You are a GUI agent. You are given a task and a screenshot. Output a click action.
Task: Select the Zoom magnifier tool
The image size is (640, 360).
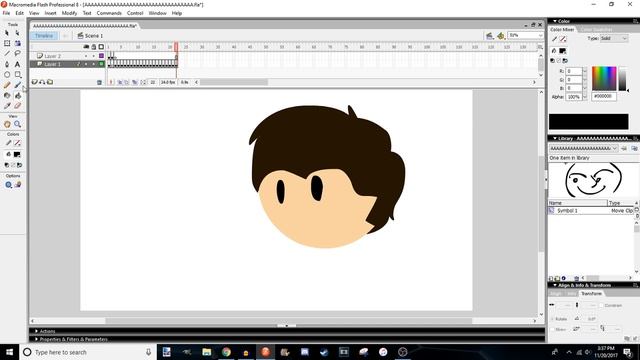tap(18, 124)
